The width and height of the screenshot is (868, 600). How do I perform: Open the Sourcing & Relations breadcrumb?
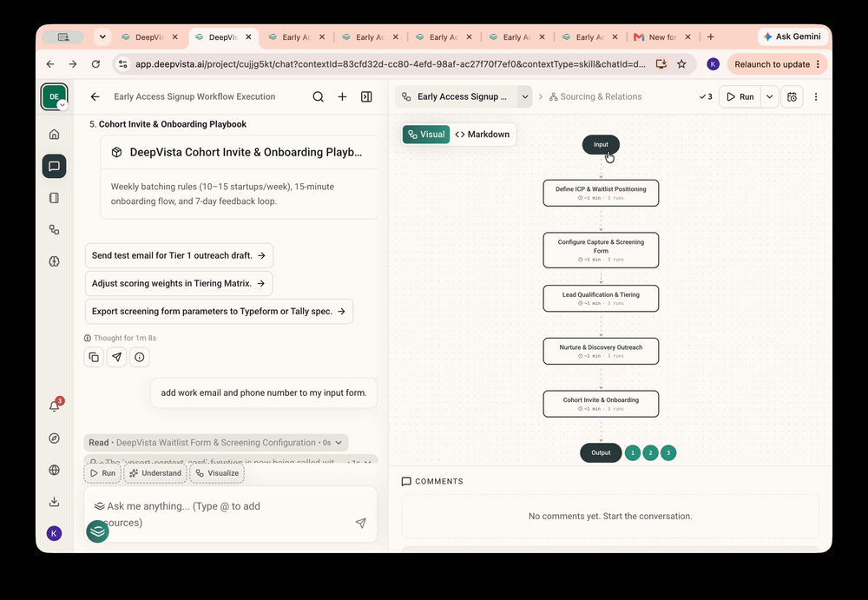(595, 97)
